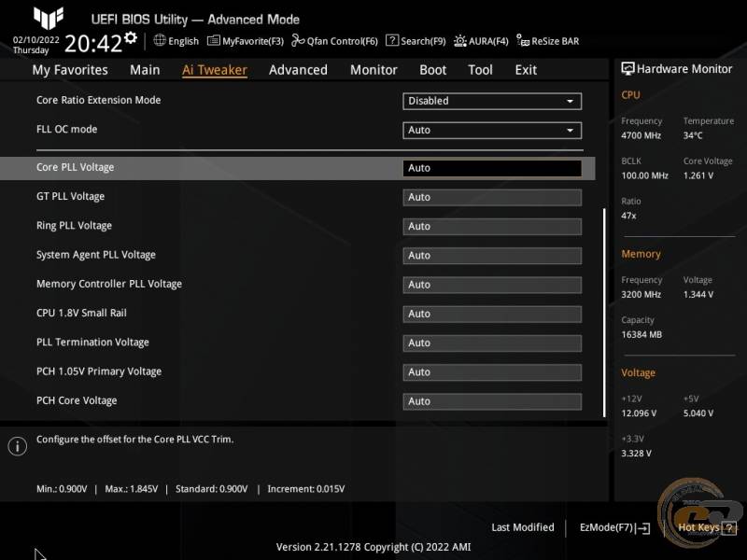Click the Hardware Monitor screen icon
Image resolution: width=747 pixels, height=560 pixels.
(x=627, y=69)
